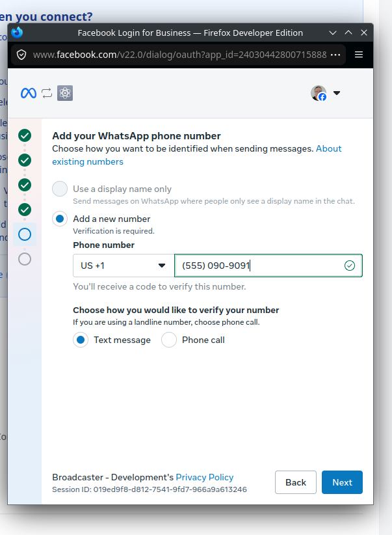Open the address bar ellipsis menu
Viewport: 392px width, 535px height.
coord(335,55)
